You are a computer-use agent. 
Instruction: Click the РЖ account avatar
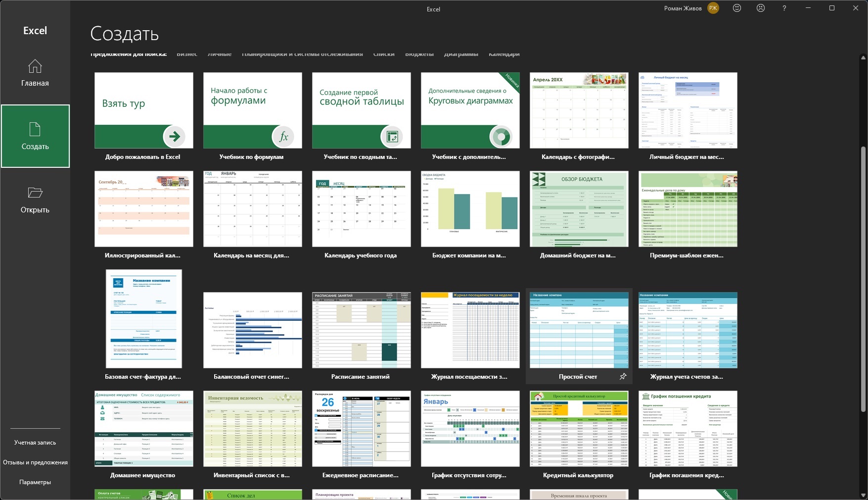tap(713, 8)
